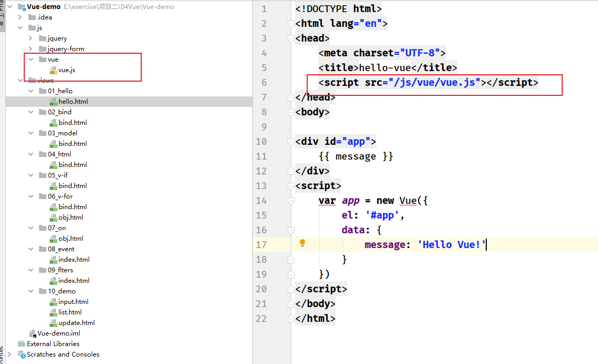
Task: Click the 03_model folder icon
Action: 43,133
